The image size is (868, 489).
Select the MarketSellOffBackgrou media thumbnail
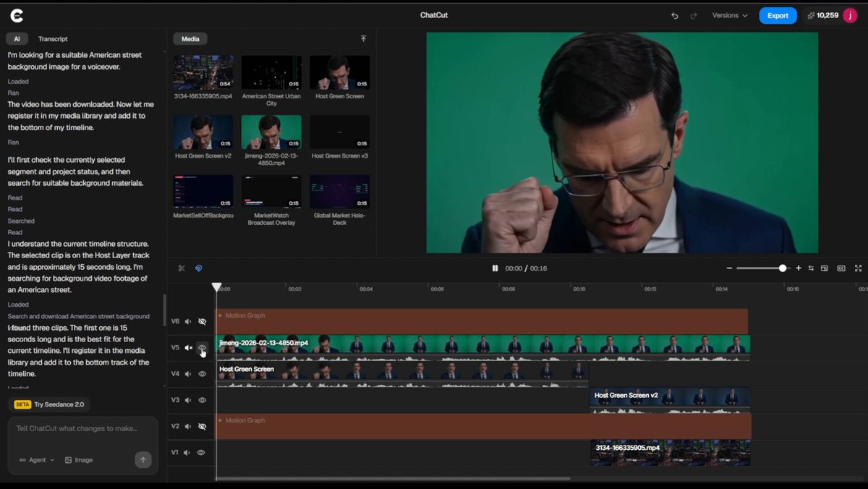pos(203,192)
